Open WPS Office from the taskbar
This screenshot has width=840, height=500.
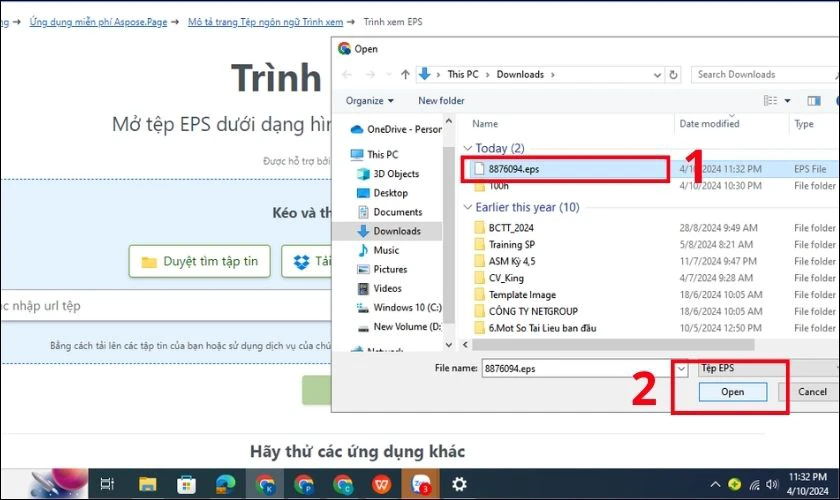pos(382,484)
